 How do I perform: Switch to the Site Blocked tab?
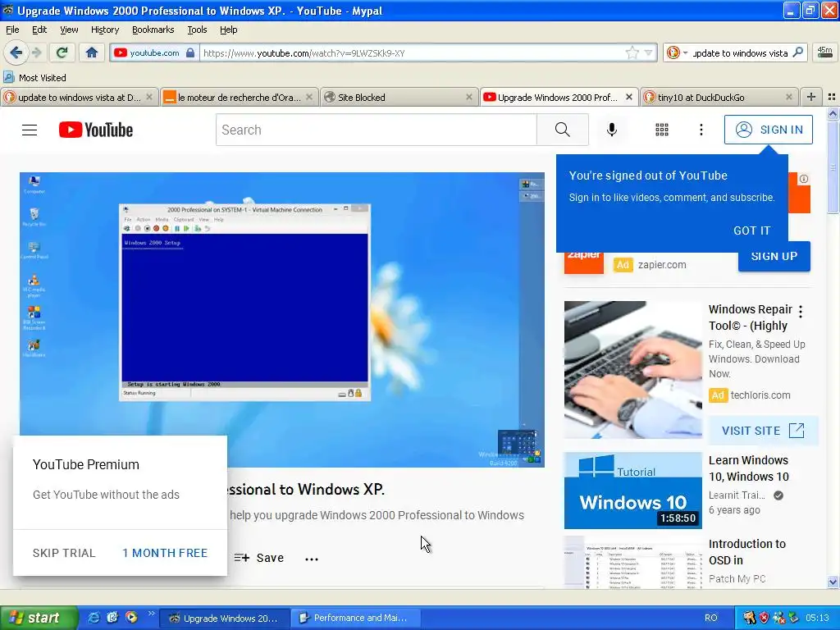[x=399, y=97]
